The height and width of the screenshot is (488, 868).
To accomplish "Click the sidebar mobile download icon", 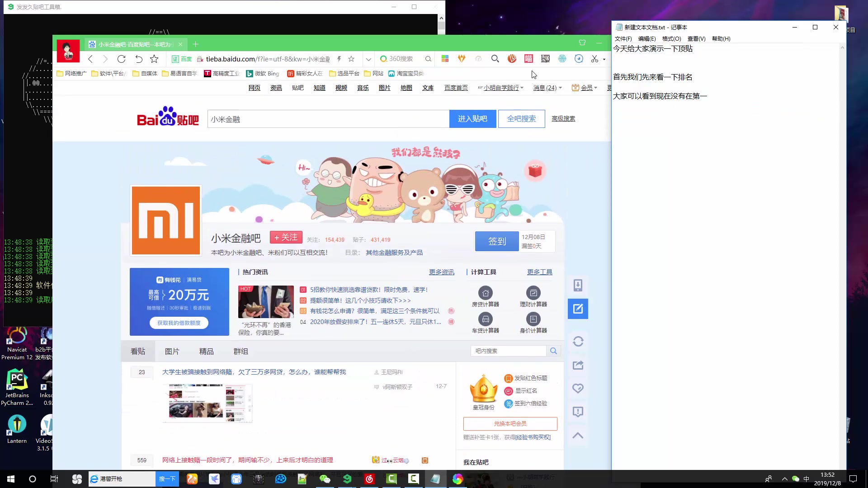I will (x=578, y=285).
